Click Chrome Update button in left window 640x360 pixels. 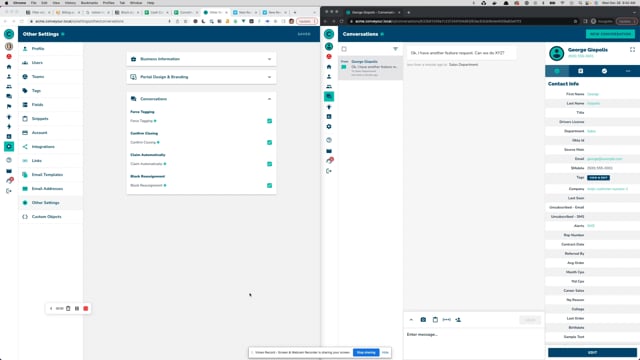[307, 21]
